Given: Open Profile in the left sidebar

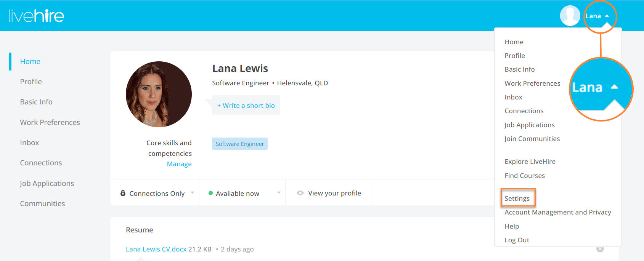Looking at the screenshot, I should (31, 82).
